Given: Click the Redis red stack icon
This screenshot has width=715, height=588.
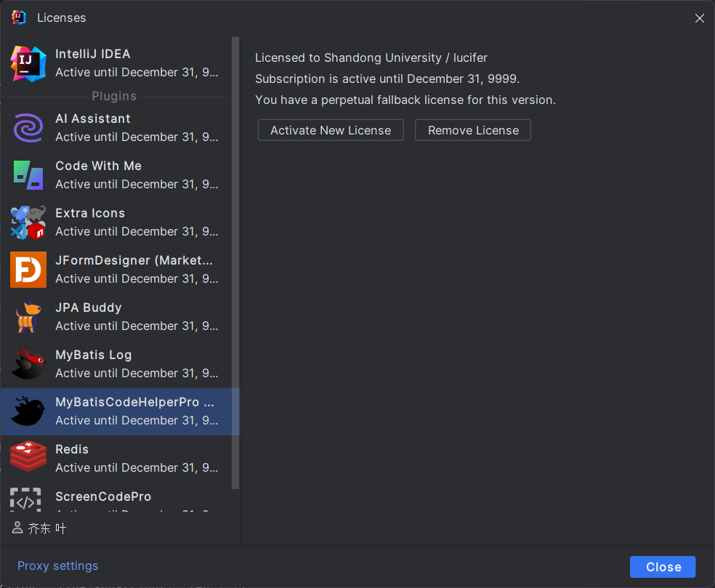Looking at the screenshot, I should tap(28, 459).
